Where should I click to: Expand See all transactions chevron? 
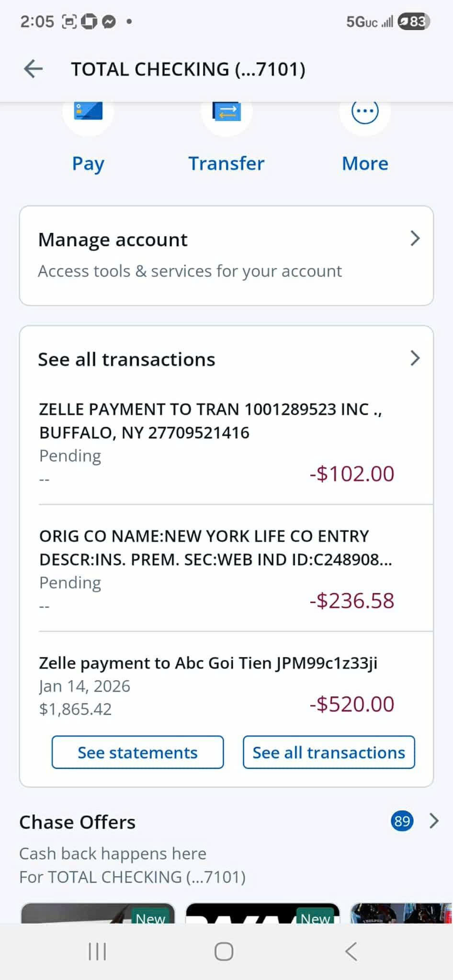point(415,358)
